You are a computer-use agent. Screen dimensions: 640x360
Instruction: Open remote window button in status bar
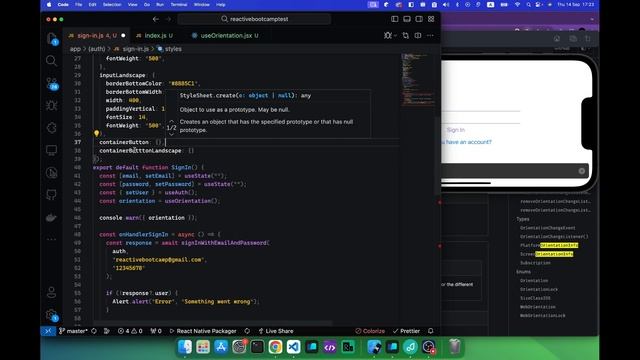click(x=48, y=331)
